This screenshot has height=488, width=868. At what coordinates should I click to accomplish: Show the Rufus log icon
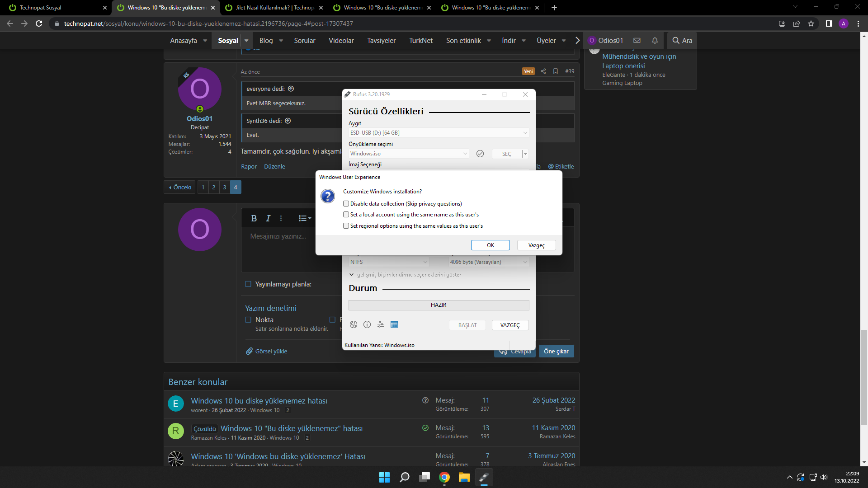point(394,324)
